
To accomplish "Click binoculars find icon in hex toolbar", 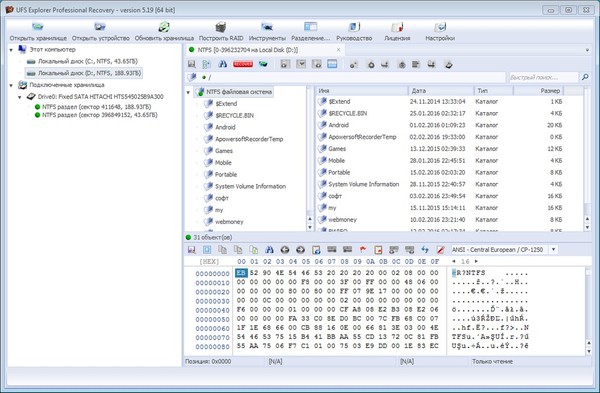I will (269, 250).
